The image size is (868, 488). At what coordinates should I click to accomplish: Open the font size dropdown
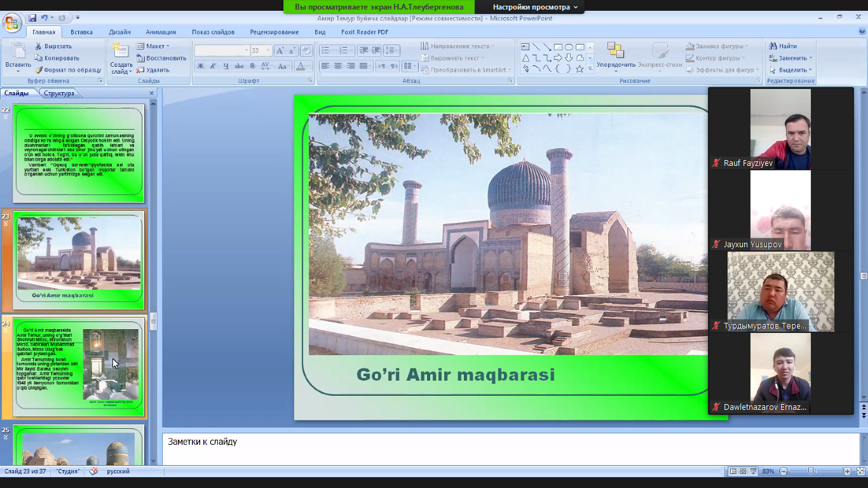pyautogui.click(x=267, y=48)
